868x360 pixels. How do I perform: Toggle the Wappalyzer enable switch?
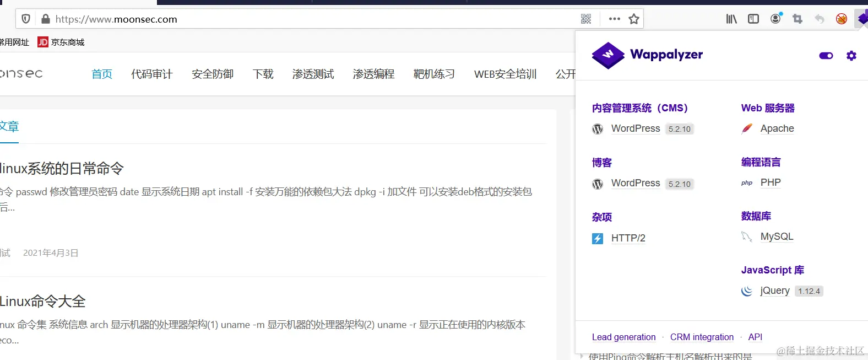(826, 56)
